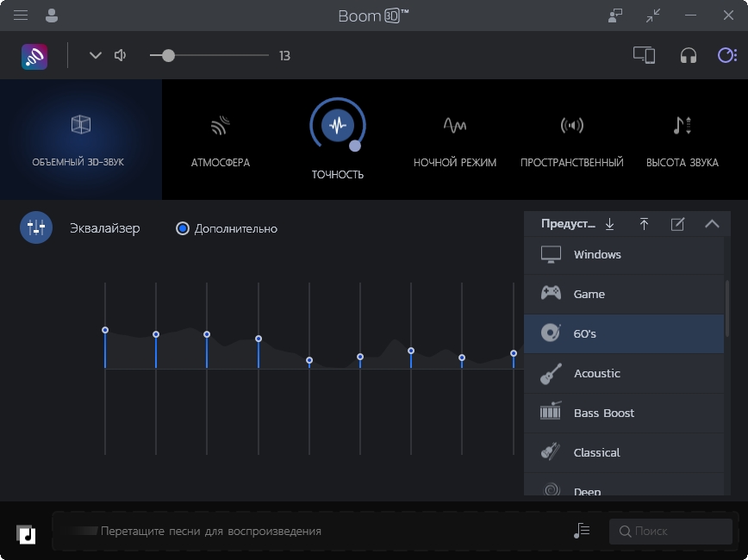Choose the Classical preset
Screen dimensions: 748x560
624,452
